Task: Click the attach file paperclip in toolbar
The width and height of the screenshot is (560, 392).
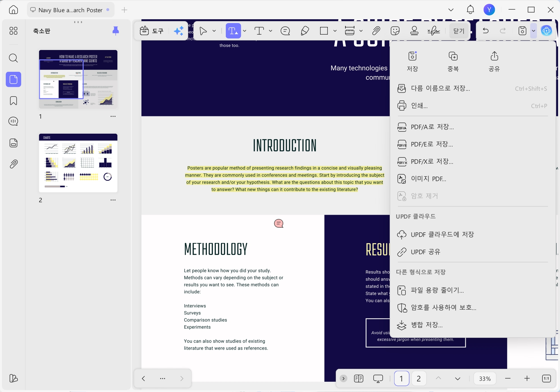Action: (376, 31)
